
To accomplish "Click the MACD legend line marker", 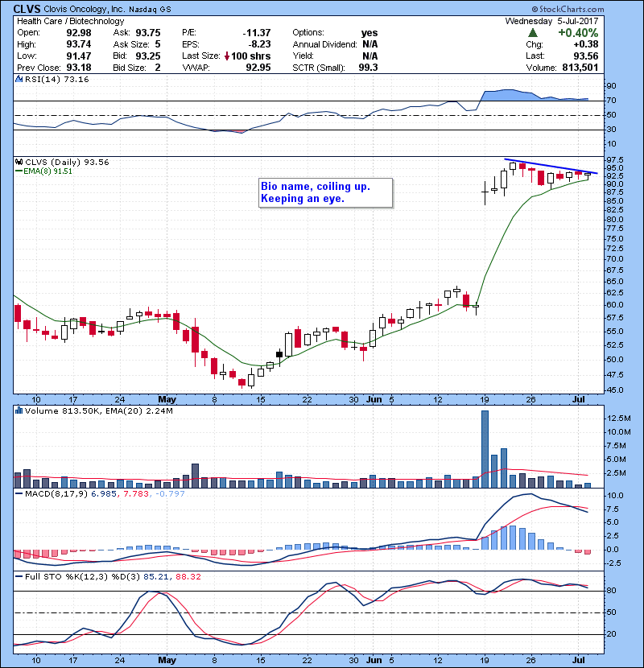I will click(x=19, y=494).
